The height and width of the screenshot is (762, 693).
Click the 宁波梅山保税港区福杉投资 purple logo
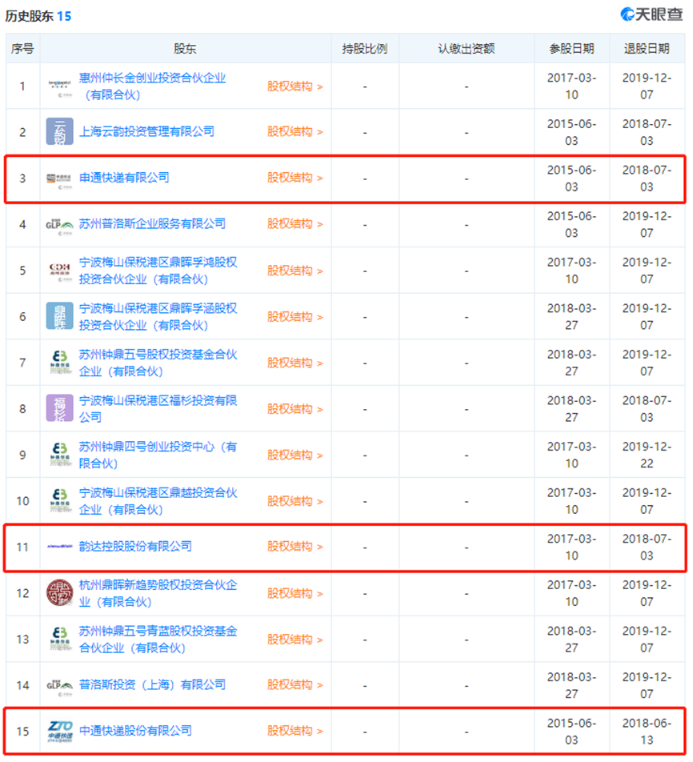(x=59, y=408)
